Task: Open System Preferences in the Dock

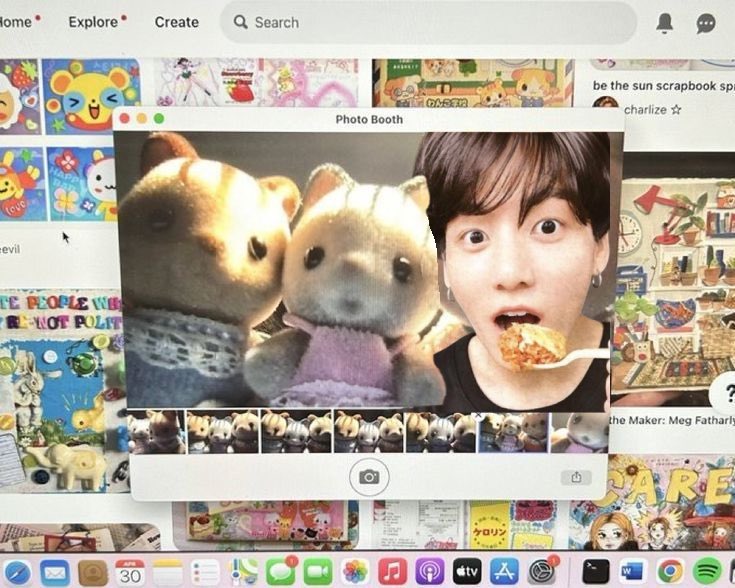Action: coord(542,572)
